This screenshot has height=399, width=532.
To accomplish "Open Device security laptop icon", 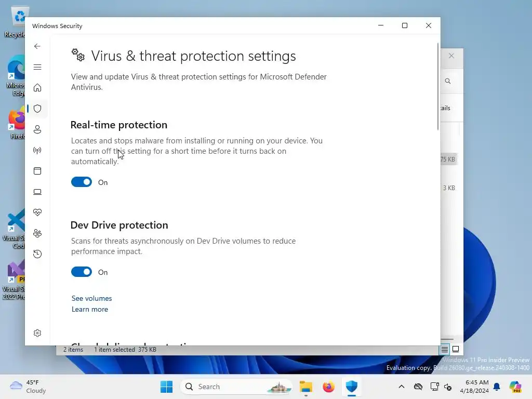I will pyautogui.click(x=37, y=192).
